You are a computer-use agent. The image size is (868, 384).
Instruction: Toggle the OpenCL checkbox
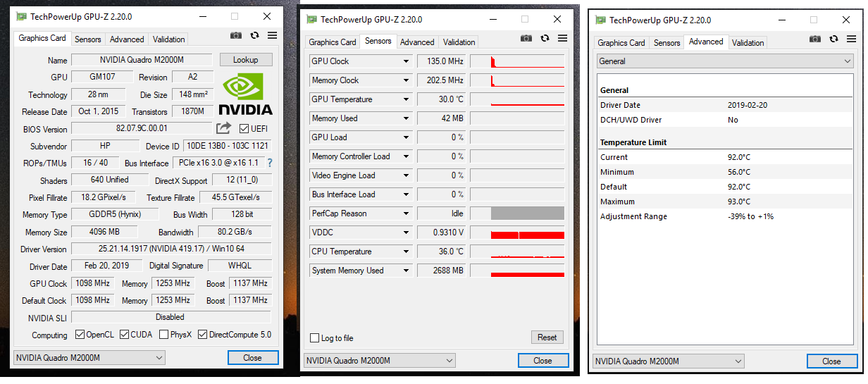click(80, 335)
